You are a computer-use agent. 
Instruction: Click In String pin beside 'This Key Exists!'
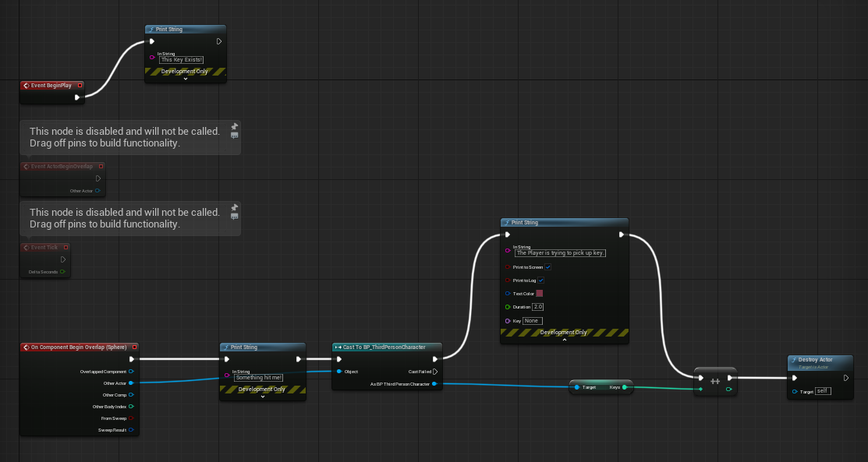coord(151,57)
